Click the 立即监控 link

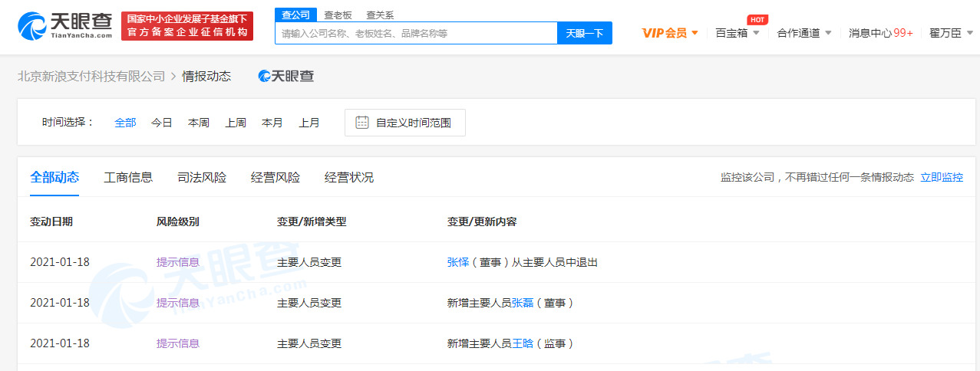(x=942, y=177)
